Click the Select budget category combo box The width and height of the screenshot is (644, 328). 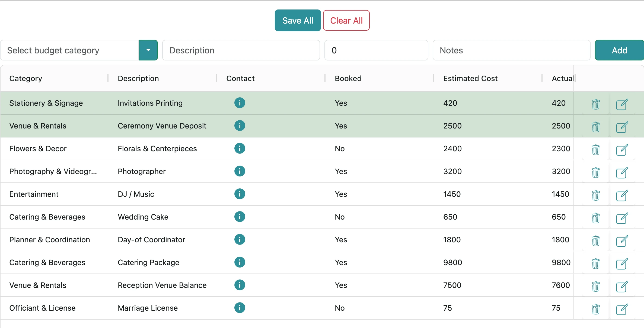tap(70, 50)
